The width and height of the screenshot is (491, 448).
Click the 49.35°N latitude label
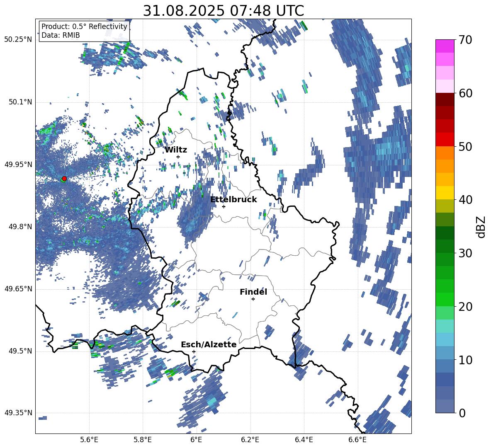point(18,413)
